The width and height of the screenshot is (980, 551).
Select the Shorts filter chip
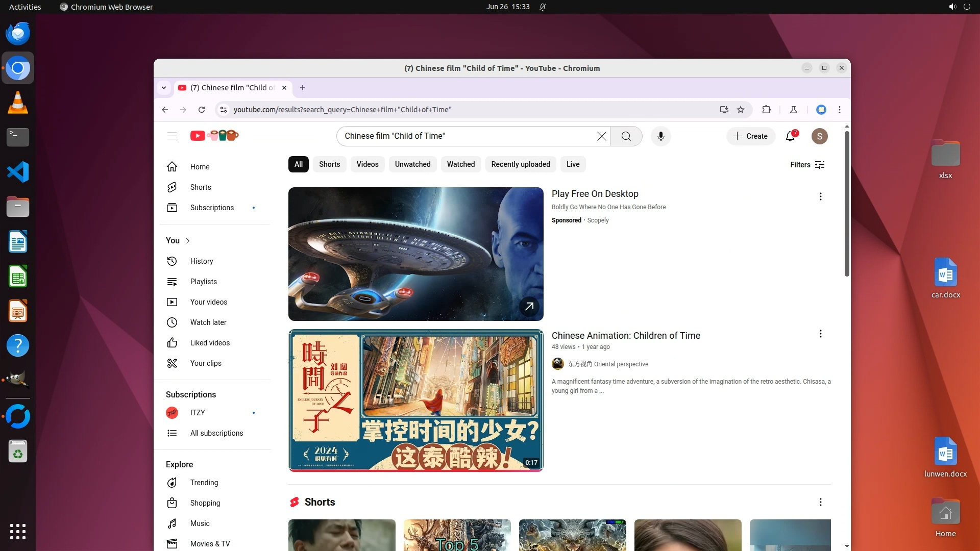[x=329, y=164]
